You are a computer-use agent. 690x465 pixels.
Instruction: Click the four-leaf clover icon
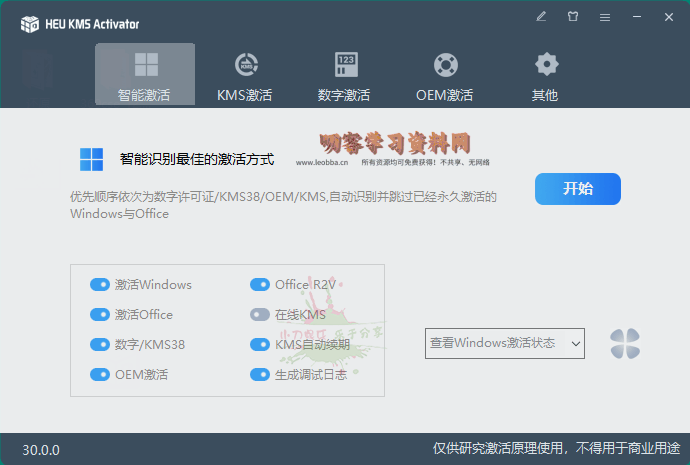coord(625,344)
